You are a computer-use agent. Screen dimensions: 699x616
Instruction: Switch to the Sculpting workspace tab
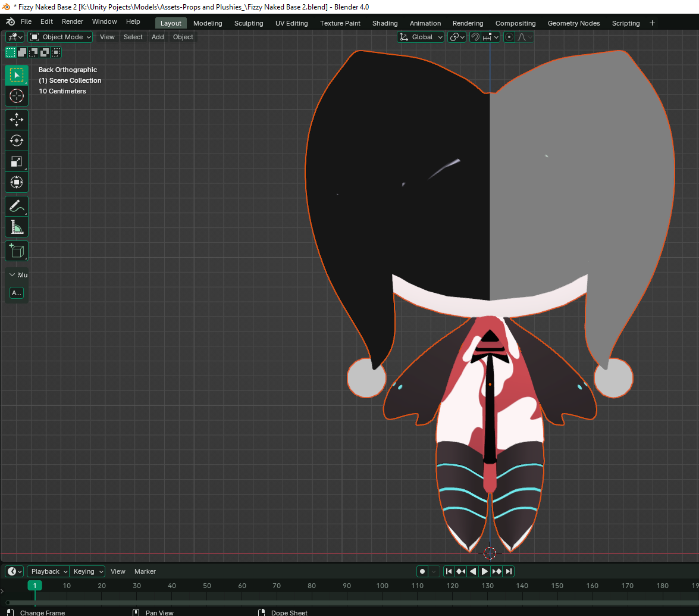point(249,23)
